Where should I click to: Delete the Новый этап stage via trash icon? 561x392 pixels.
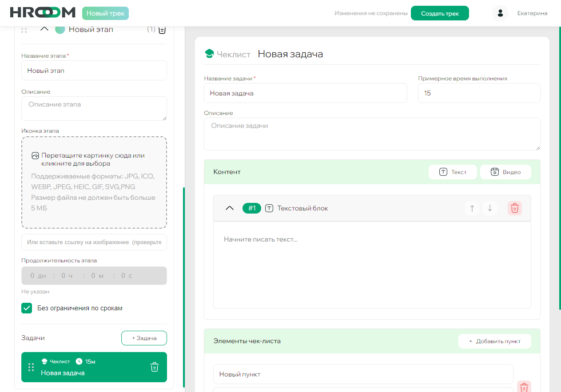coord(162,30)
